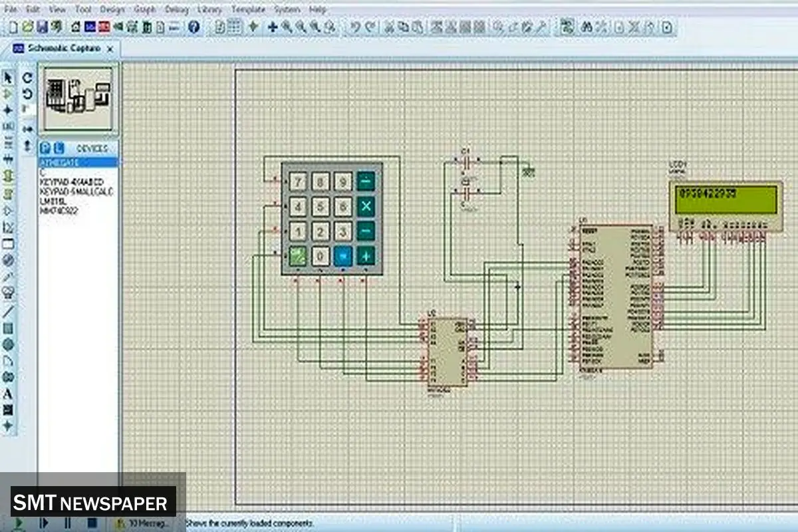Select the 2D graphics line tool
Screen dimensions: 798x532
pyautogui.click(x=8, y=311)
